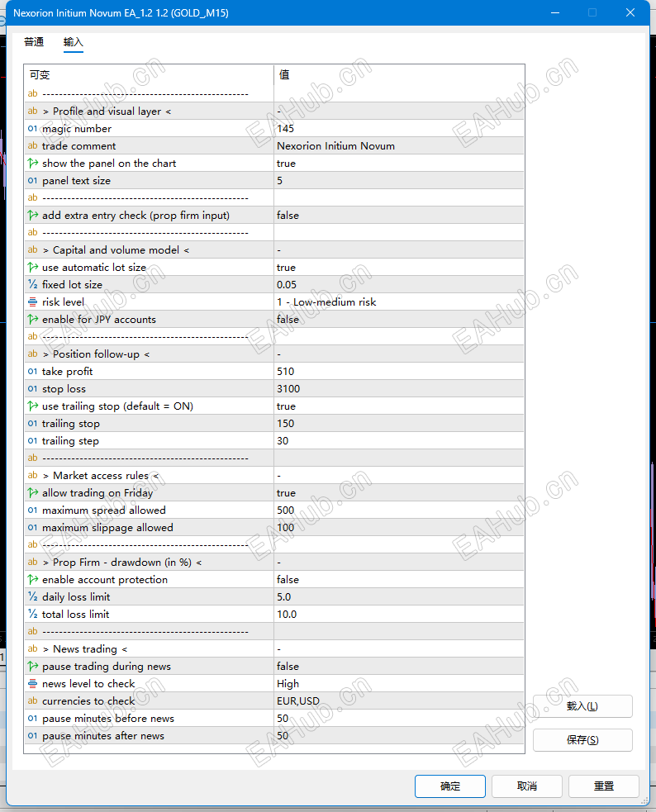Click the fraction icon beside daily loss limit
The image size is (656, 812).
coord(32,597)
